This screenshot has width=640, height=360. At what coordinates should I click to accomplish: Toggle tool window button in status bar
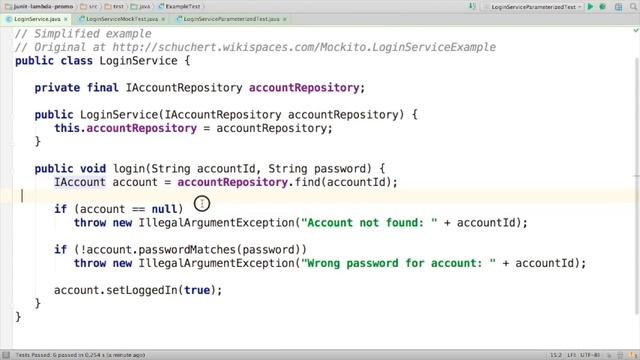click(x=6, y=355)
